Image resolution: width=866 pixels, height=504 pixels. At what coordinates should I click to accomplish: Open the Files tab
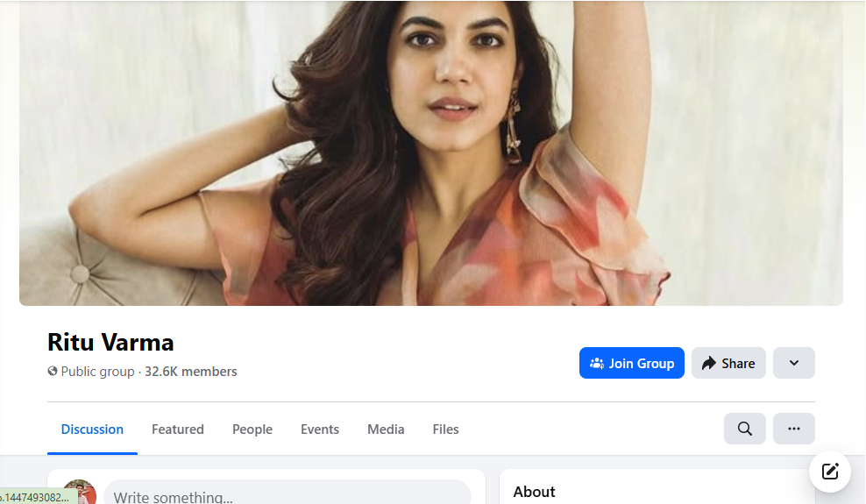pyautogui.click(x=445, y=429)
